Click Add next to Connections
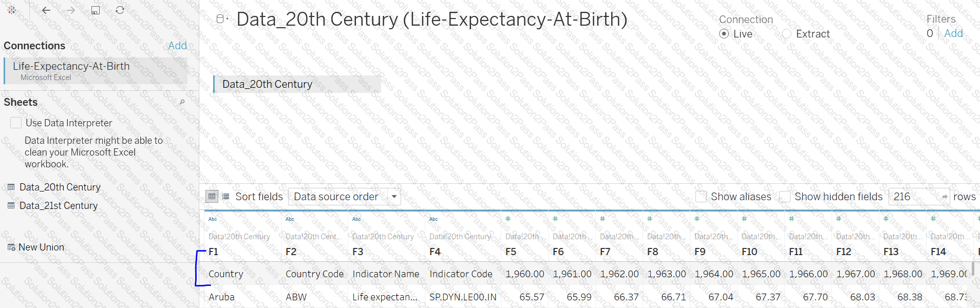Screen dimensions: 980x308 click(177, 46)
